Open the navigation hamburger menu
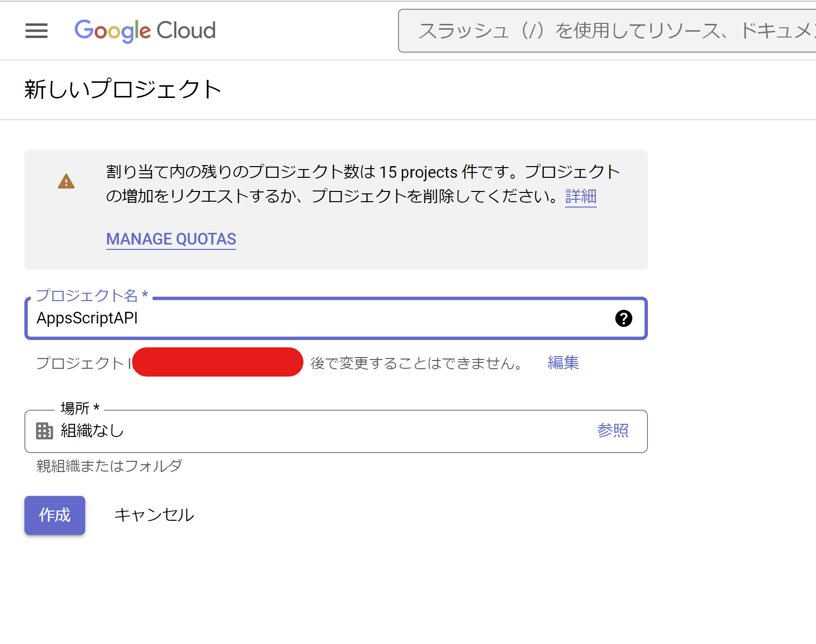Screen dimensions: 816x644 [36, 31]
